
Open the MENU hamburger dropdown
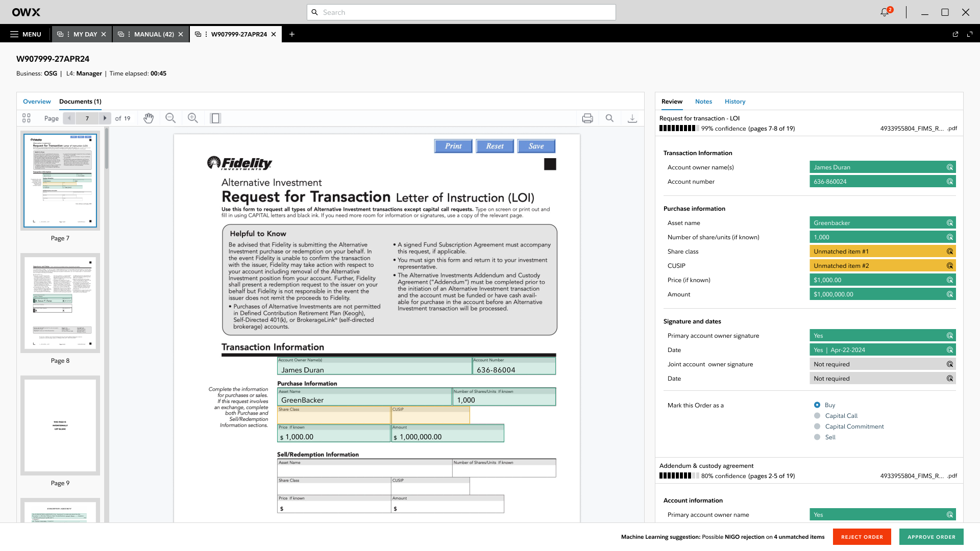(x=26, y=34)
